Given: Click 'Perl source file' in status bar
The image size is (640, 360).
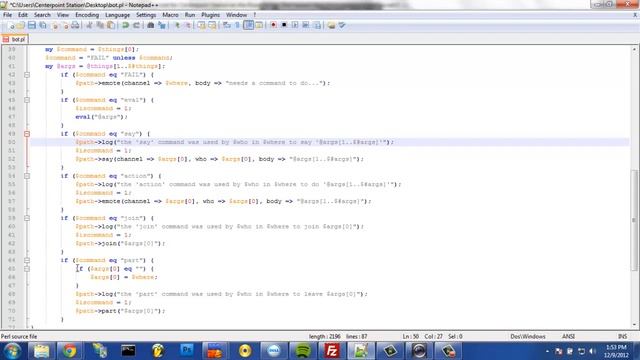Looking at the screenshot, I should [19, 336].
